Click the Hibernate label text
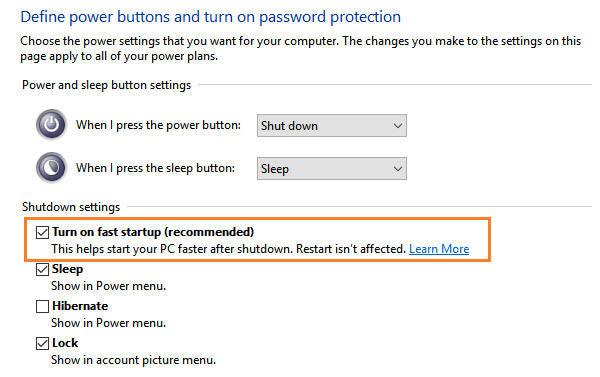 pos(80,306)
